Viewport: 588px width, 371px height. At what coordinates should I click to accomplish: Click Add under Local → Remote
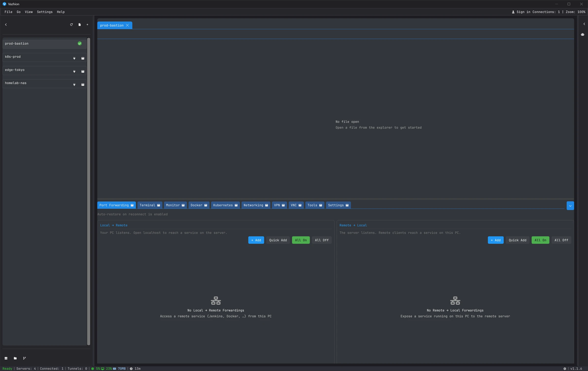pos(256,240)
